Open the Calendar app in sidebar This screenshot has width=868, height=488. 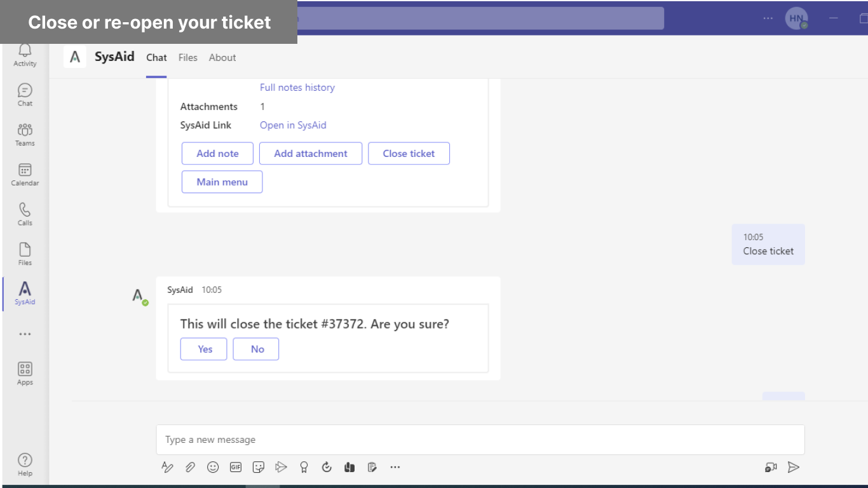tap(25, 174)
